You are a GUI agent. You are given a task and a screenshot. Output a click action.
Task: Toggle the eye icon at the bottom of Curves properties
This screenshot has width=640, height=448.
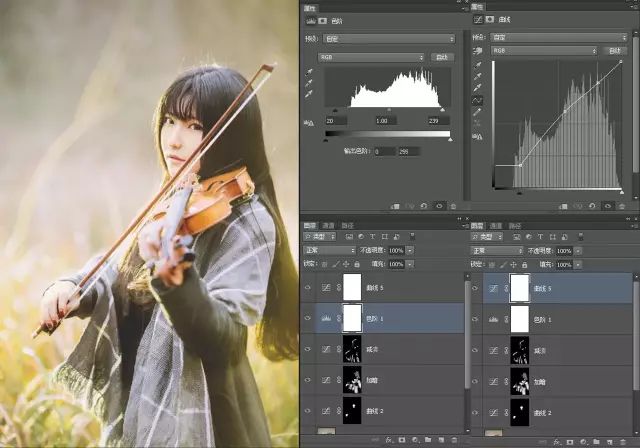[608, 205]
